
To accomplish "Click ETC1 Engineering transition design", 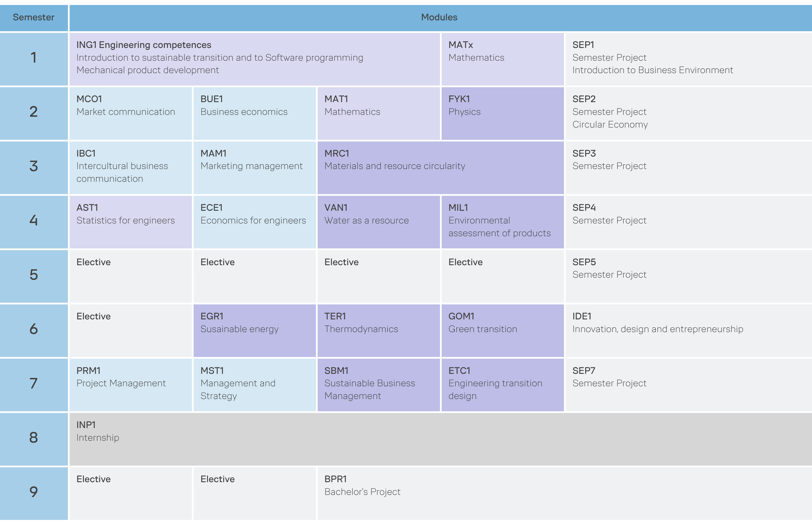I will click(x=502, y=385).
